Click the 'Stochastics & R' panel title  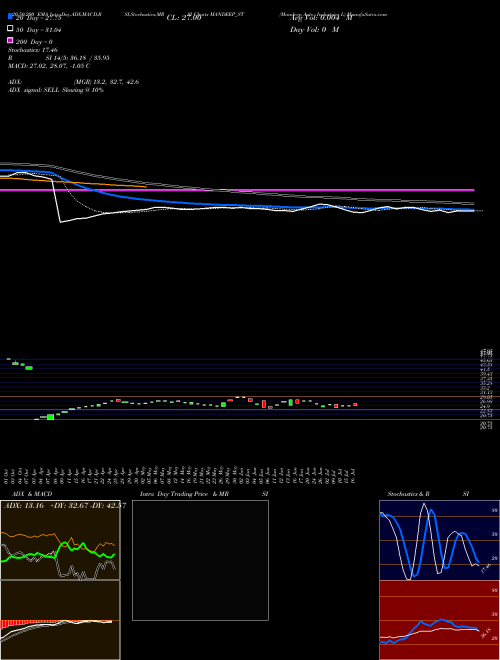[409, 494]
